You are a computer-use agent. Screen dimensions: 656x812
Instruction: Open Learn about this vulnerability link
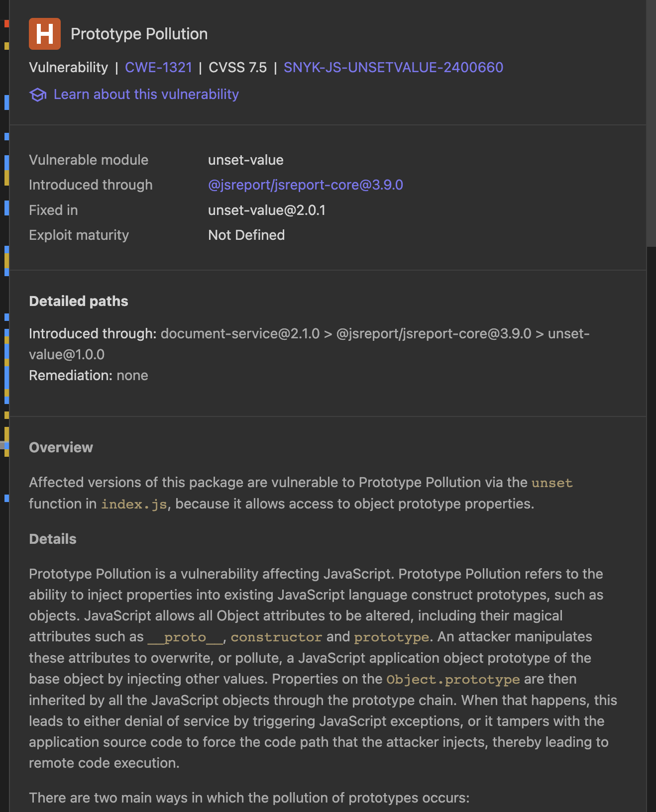[x=146, y=94]
